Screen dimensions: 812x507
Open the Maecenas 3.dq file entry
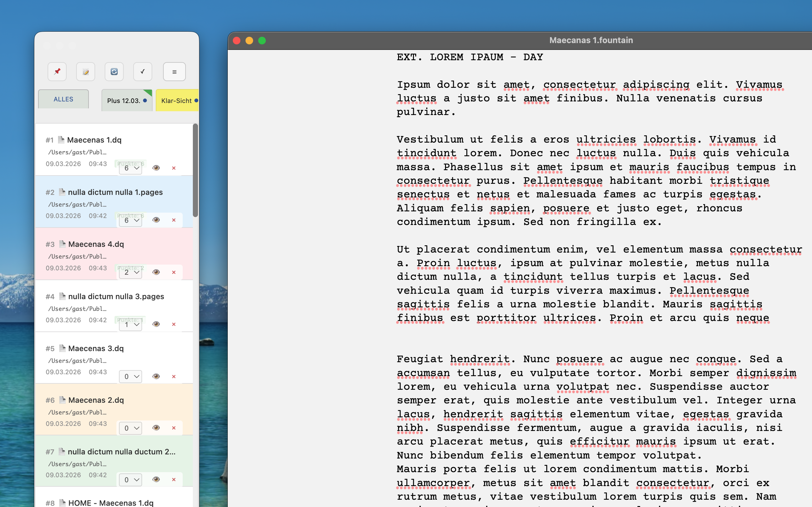[x=96, y=348]
